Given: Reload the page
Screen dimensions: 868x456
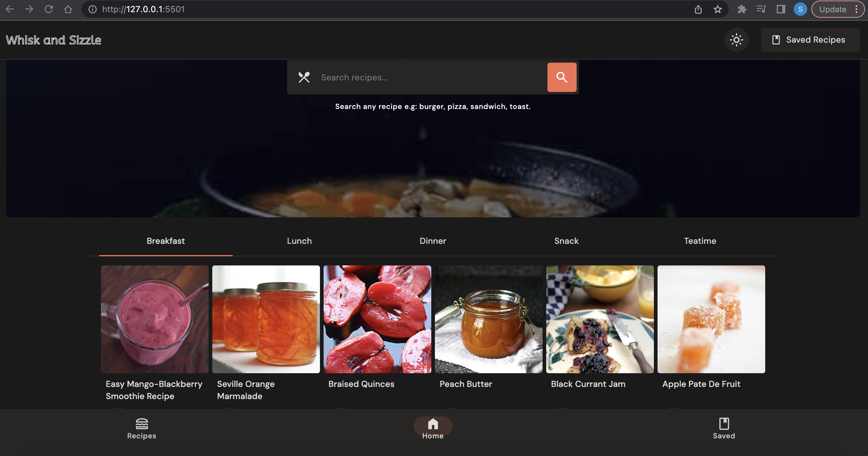Looking at the screenshot, I should [49, 9].
